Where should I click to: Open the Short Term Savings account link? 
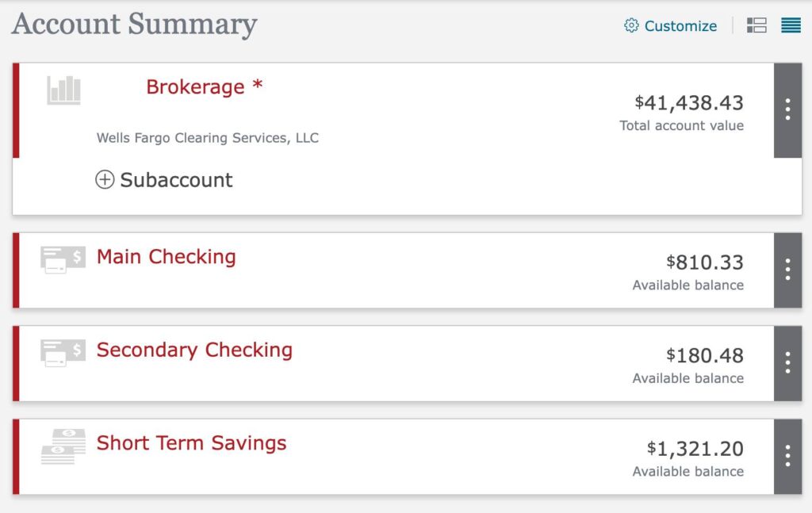pyautogui.click(x=191, y=443)
